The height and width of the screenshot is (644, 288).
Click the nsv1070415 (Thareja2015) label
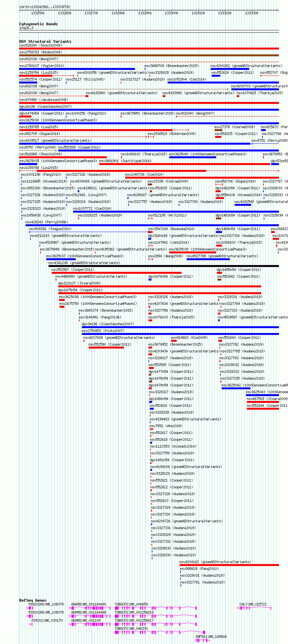coord(260,93)
